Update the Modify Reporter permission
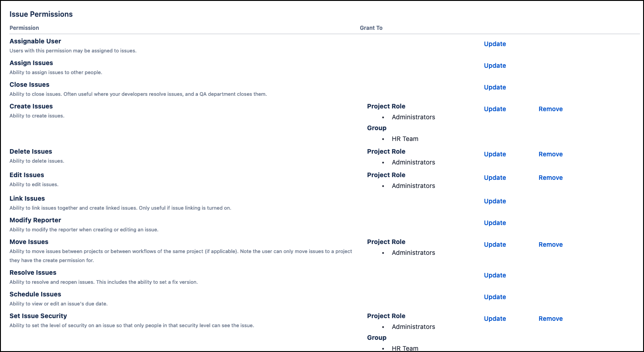Viewport: 644px width, 352px height. point(495,223)
